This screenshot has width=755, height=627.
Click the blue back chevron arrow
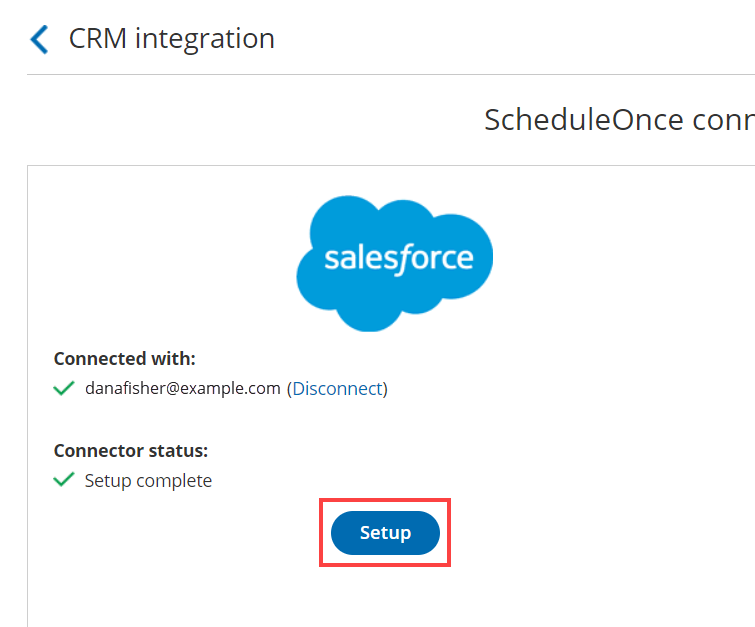39,39
